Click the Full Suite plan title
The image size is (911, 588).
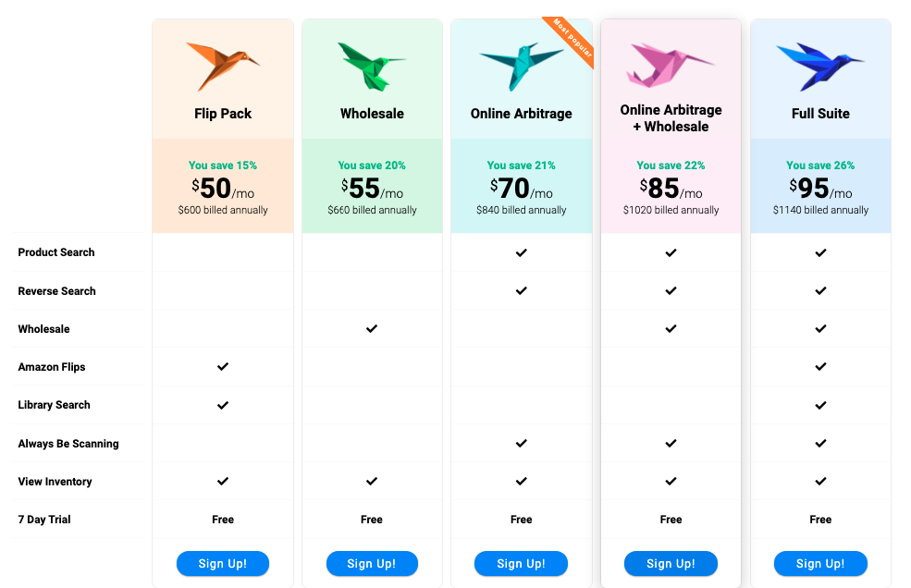tap(820, 114)
